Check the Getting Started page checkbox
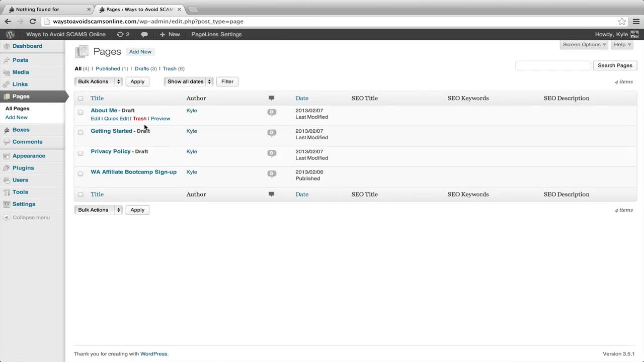 tap(80, 133)
